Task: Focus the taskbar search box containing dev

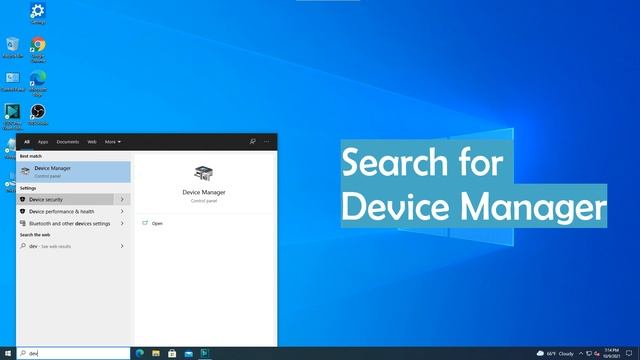Action: coord(73,353)
